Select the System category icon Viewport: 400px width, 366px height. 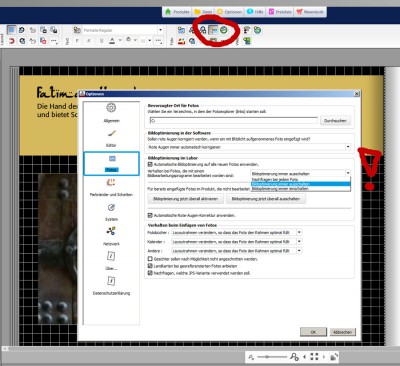click(x=111, y=207)
